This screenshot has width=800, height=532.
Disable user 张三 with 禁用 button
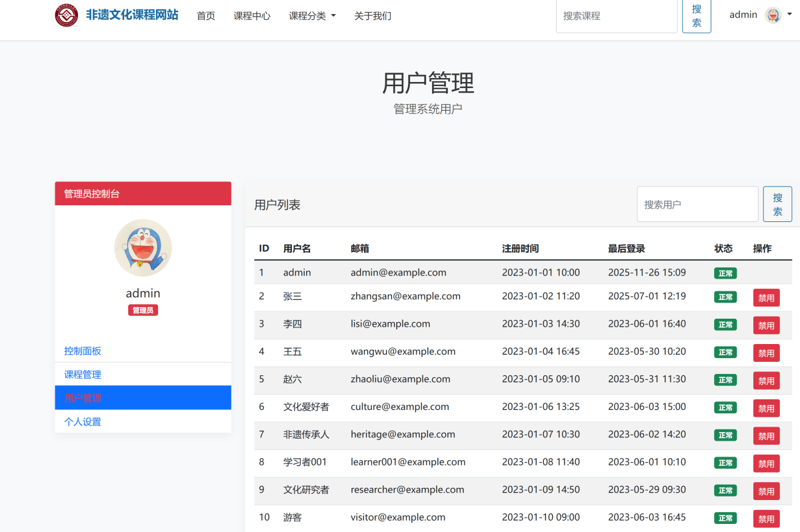[766, 298]
